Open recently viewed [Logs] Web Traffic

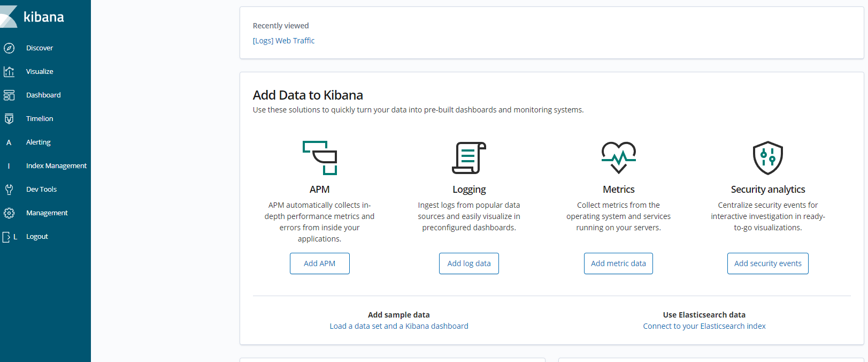coord(283,41)
